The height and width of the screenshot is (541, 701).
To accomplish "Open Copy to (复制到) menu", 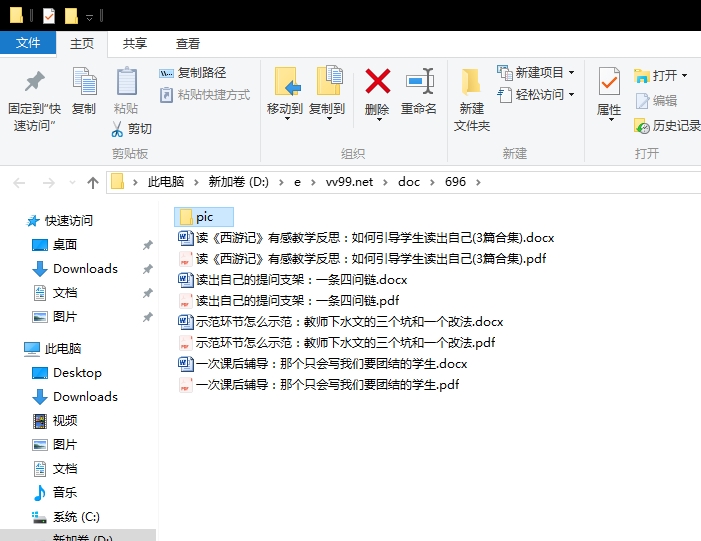I will tap(327, 94).
